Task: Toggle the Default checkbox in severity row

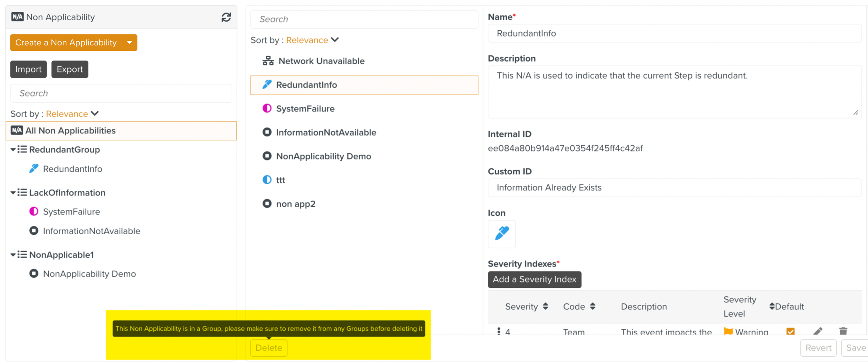Action: tap(790, 331)
